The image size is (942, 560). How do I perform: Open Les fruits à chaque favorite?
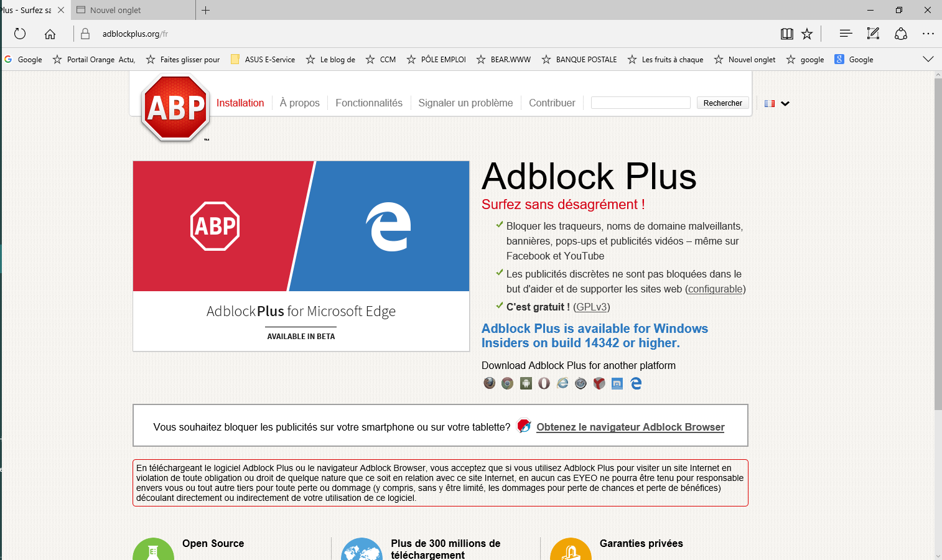pos(666,60)
